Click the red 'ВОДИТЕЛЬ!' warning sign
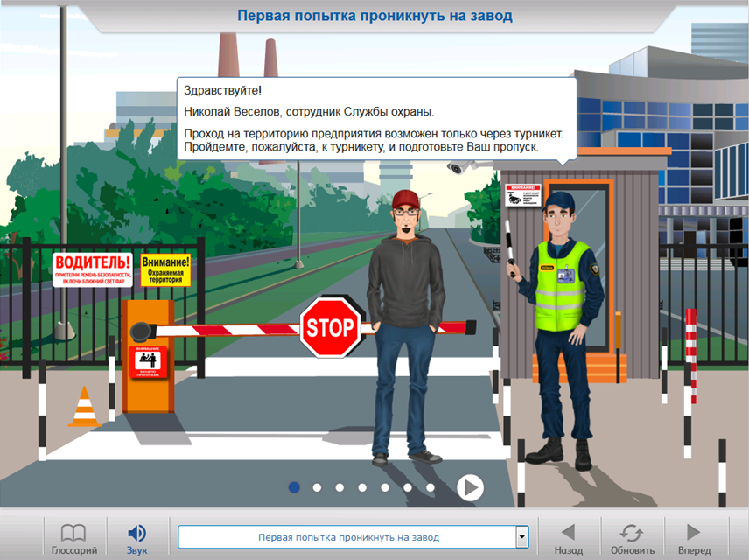The height and width of the screenshot is (560, 749). (x=92, y=270)
